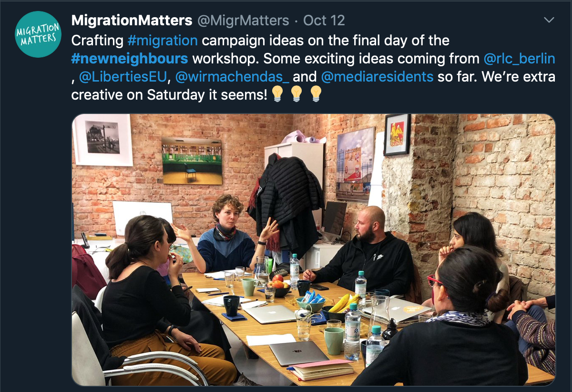
Task: Open the MigrationMatters display name link
Action: [132, 21]
